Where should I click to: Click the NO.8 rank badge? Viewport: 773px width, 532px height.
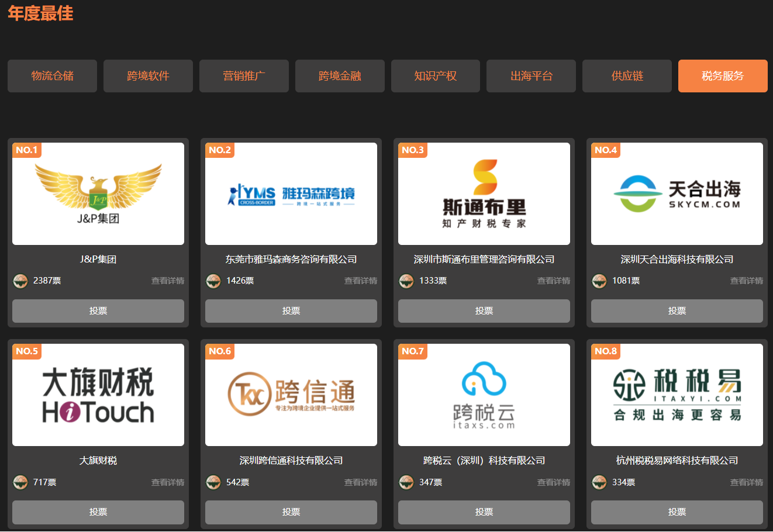click(606, 351)
